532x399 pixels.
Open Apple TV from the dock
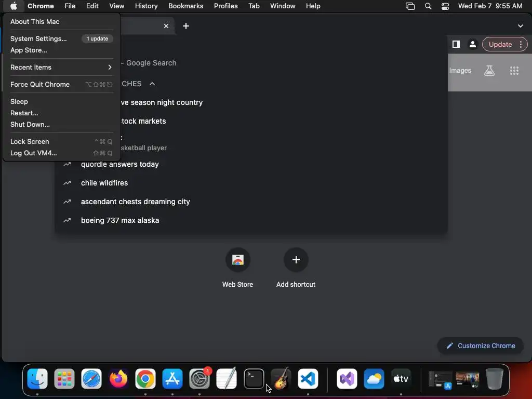pos(401,379)
